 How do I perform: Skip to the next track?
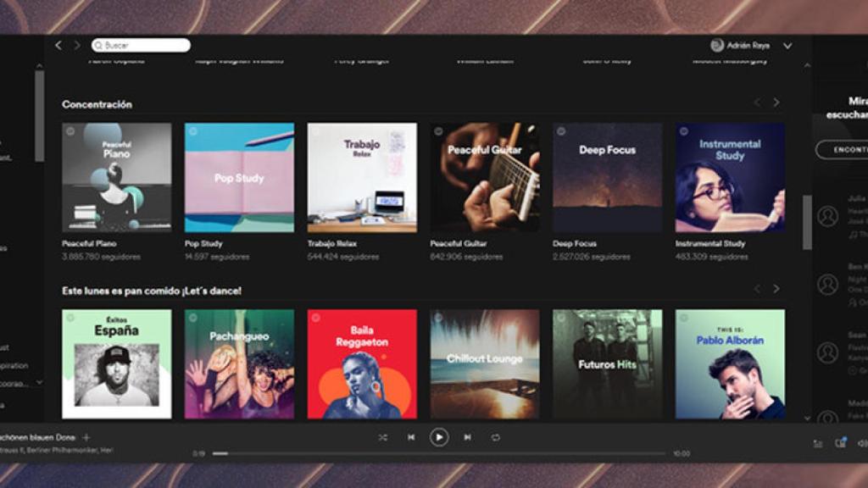[x=468, y=437]
